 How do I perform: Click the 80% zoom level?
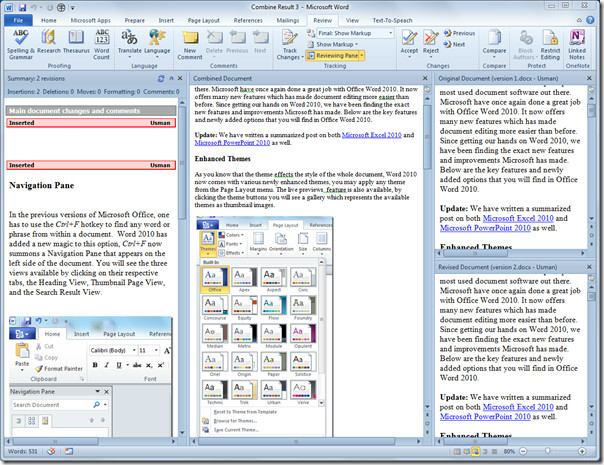[509, 451]
